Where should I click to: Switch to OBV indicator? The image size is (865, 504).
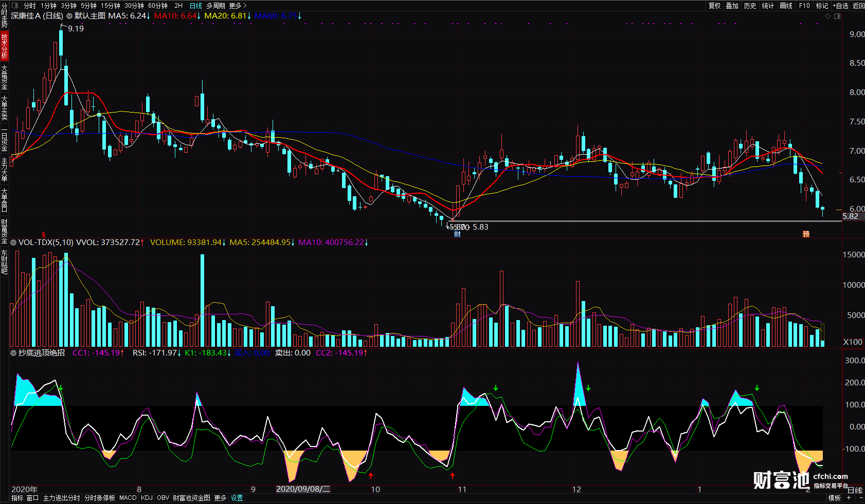click(163, 498)
